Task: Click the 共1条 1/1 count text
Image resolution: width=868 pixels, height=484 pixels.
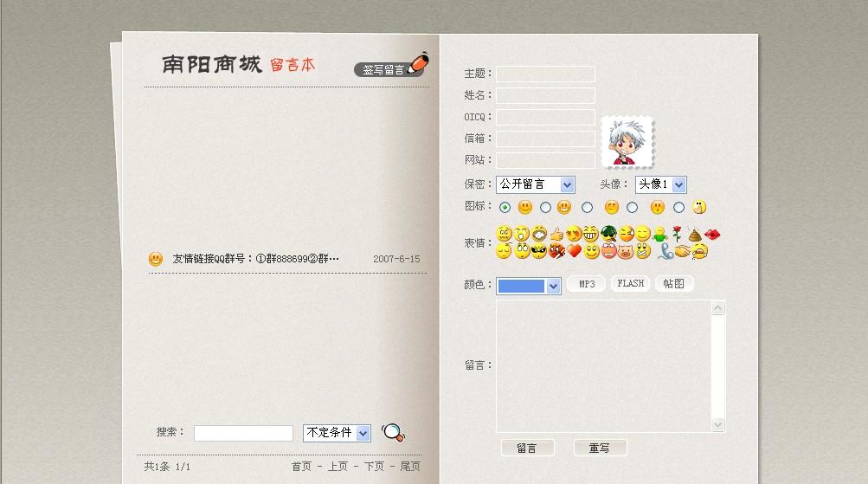Action: click(167, 467)
